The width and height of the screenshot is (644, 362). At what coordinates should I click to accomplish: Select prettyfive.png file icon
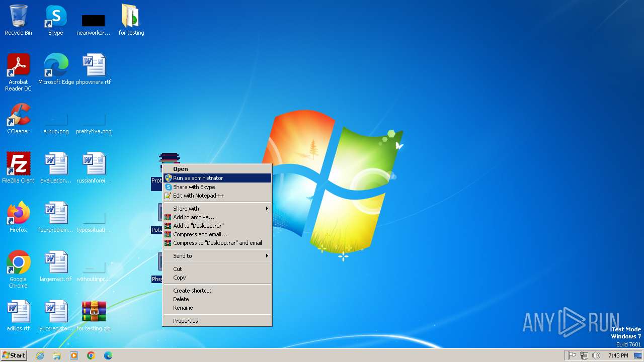point(94,123)
